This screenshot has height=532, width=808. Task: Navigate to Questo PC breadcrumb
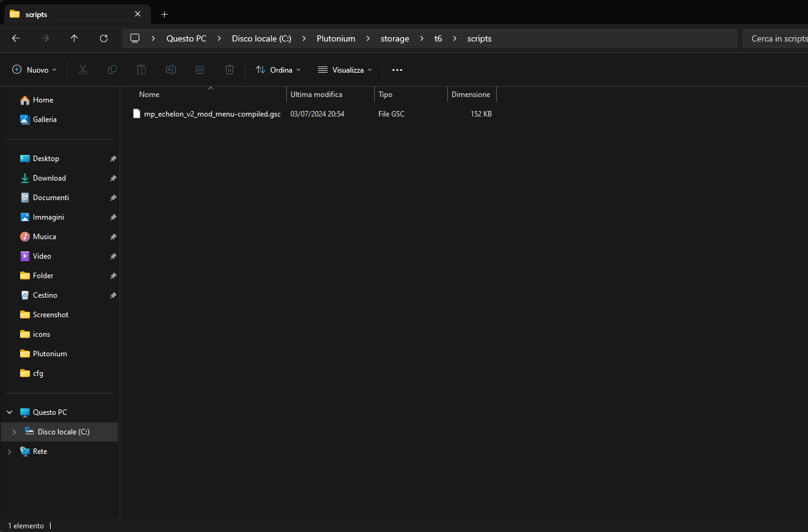(186, 38)
